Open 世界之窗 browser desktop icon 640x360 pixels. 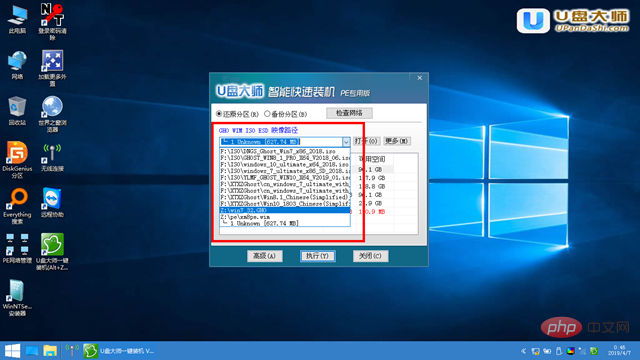pyautogui.click(x=52, y=114)
